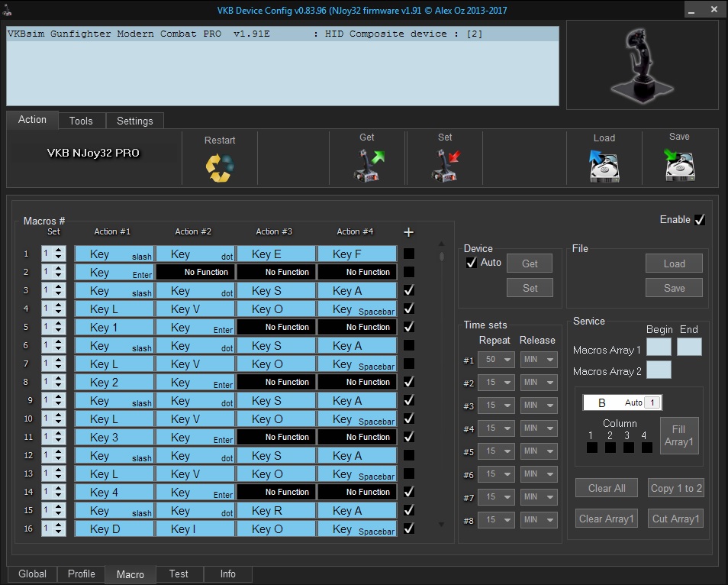Click the Load disk icon in toolbar
728x585 pixels.
604,165
